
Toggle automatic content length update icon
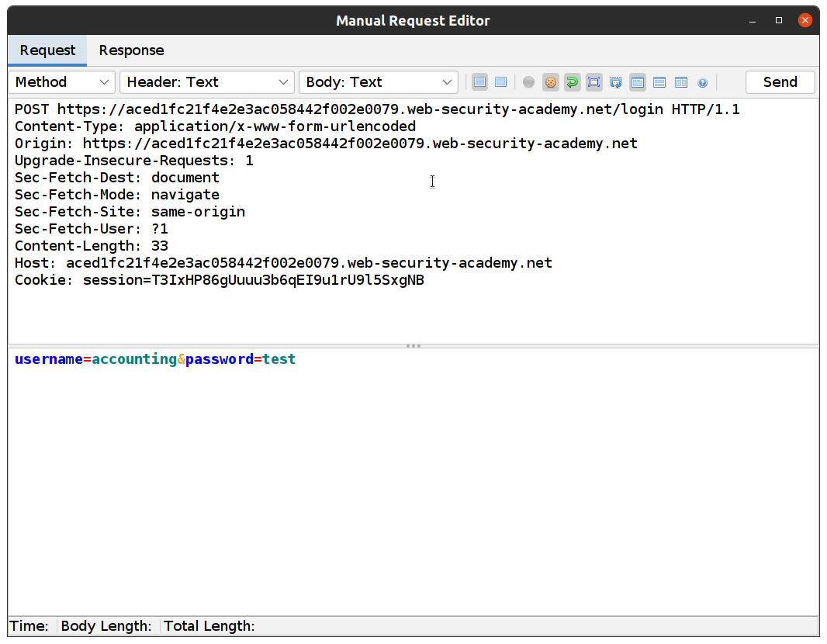[594, 82]
